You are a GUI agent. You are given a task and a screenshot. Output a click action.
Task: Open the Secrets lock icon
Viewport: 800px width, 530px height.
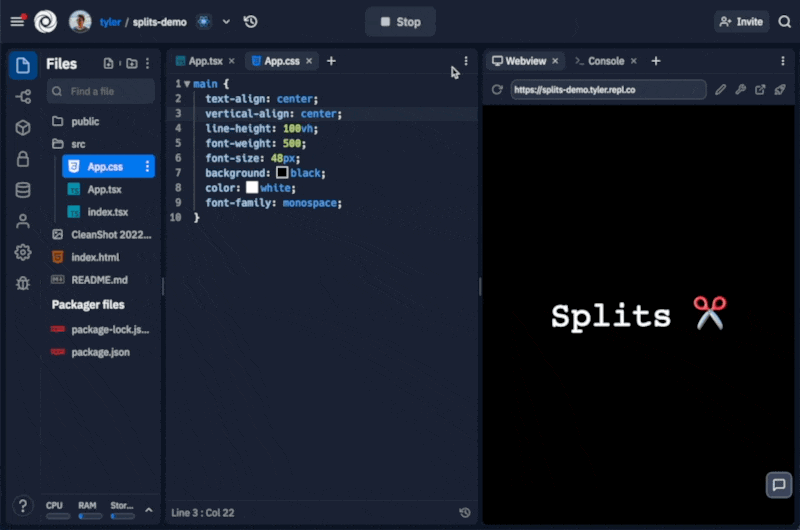(22, 159)
